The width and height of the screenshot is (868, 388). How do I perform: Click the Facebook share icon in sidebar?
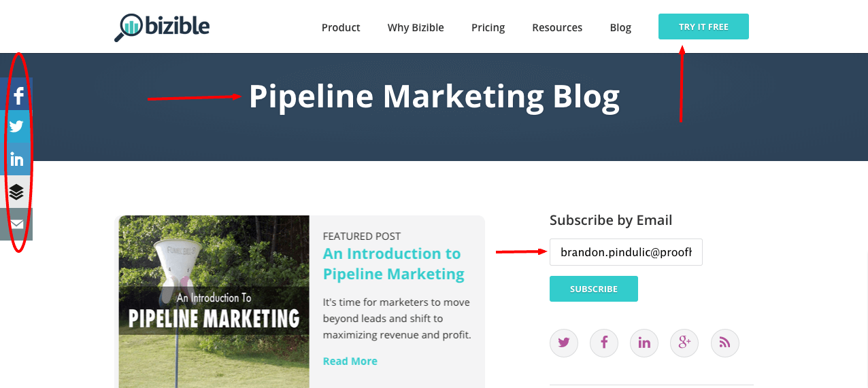(16, 94)
